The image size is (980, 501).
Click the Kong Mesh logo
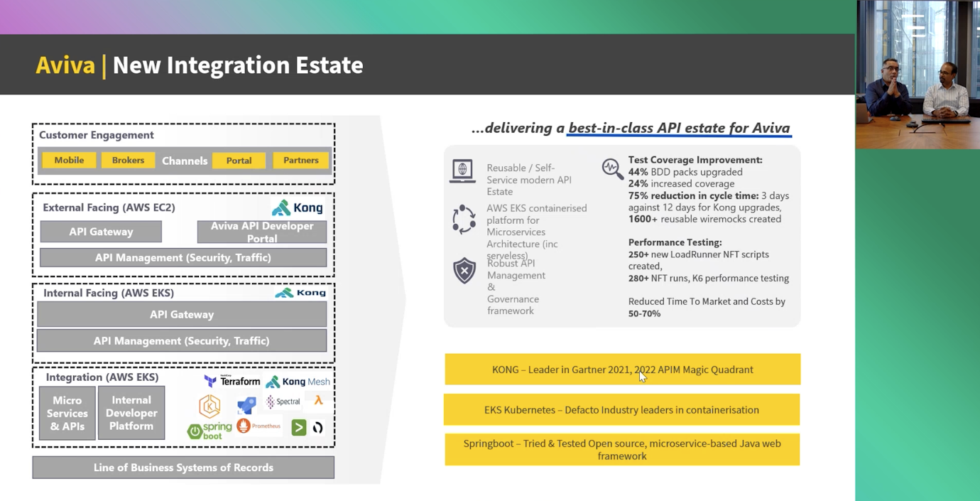[x=298, y=382]
